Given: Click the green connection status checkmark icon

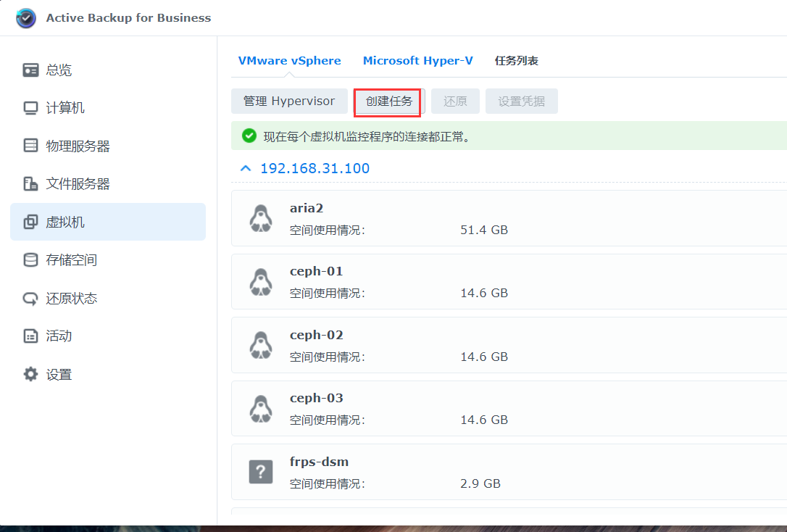Looking at the screenshot, I should 249,136.
